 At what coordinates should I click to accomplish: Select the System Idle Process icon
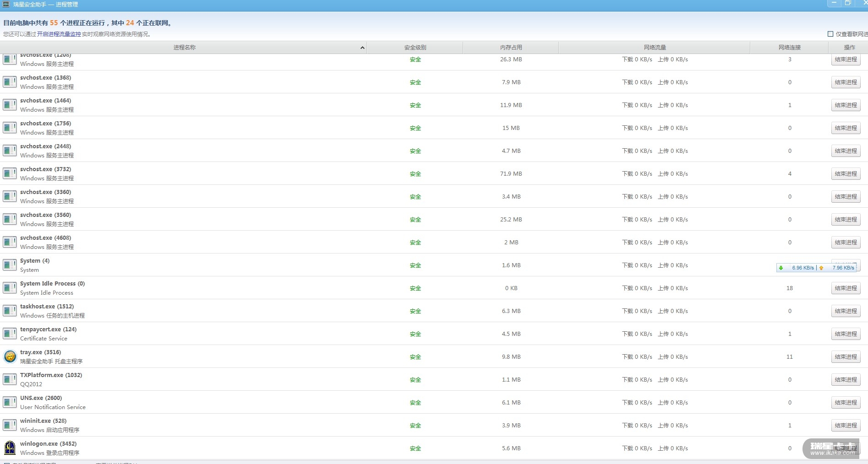tap(10, 288)
